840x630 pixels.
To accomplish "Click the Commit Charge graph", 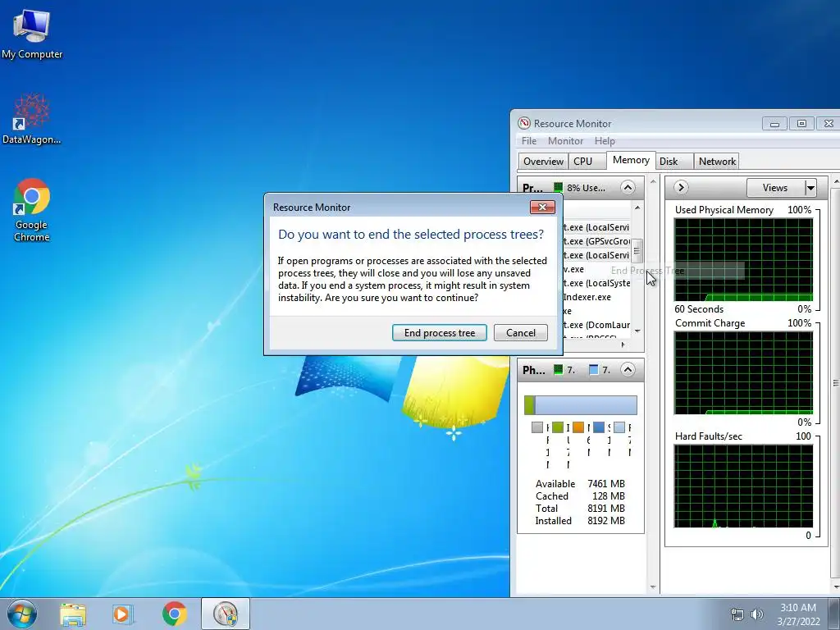I will pos(743,373).
